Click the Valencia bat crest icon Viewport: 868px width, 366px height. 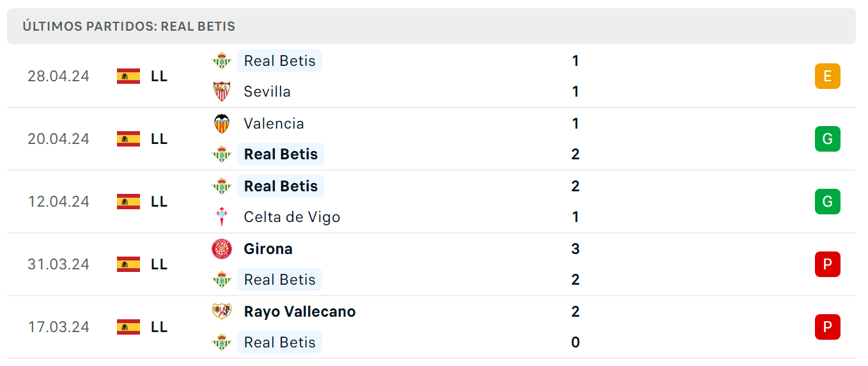click(222, 123)
